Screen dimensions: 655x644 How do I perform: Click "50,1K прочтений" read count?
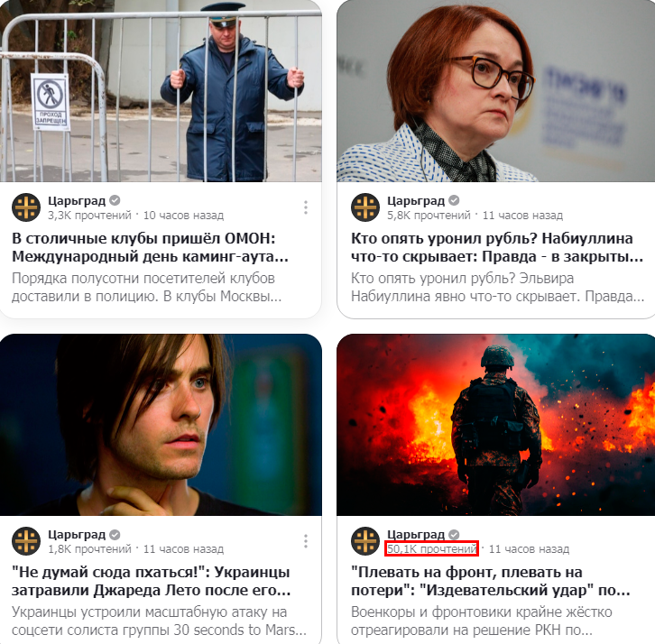pos(431,548)
